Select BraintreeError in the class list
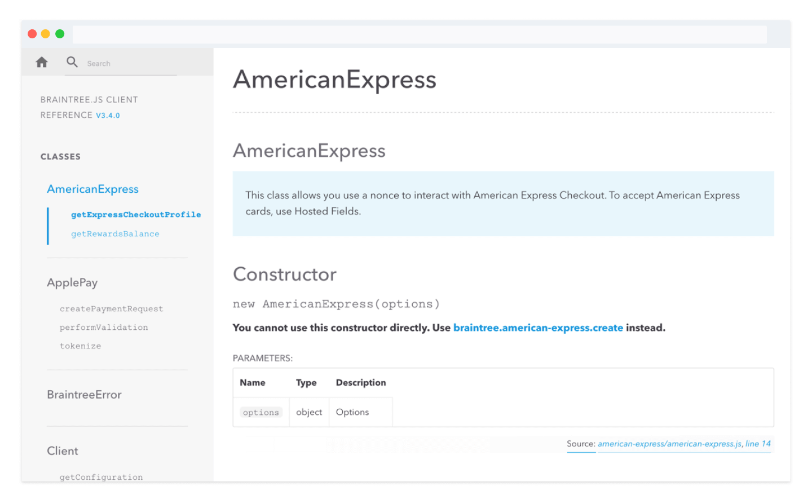The width and height of the screenshot is (812, 504). 84,395
